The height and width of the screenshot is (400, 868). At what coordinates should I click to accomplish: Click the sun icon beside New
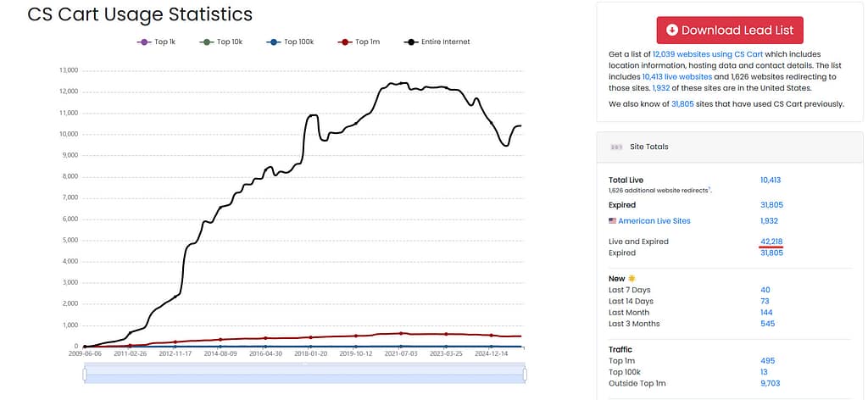pyautogui.click(x=632, y=279)
